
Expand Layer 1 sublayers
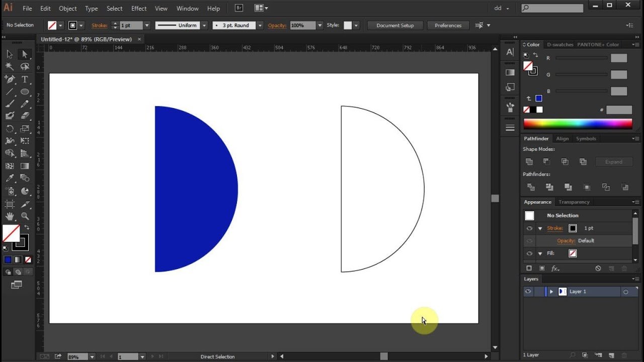pyautogui.click(x=551, y=292)
